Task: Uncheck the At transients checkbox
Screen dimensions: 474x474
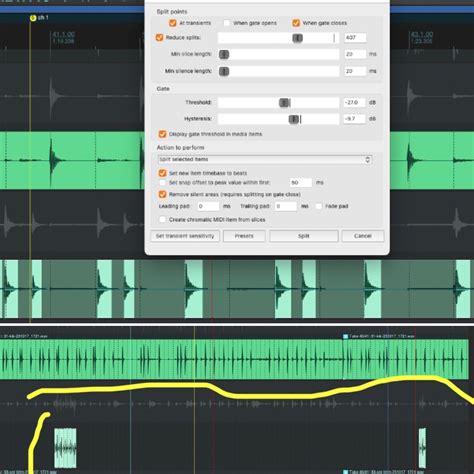Action: point(172,23)
